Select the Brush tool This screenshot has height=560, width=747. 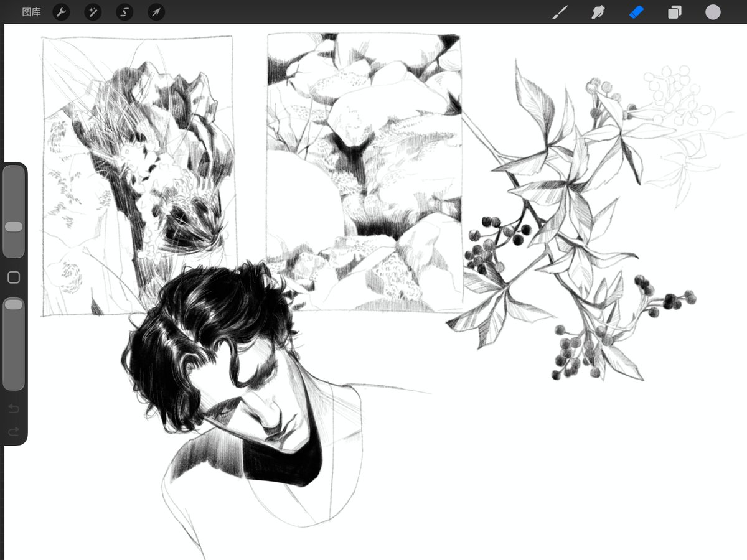tap(560, 12)
